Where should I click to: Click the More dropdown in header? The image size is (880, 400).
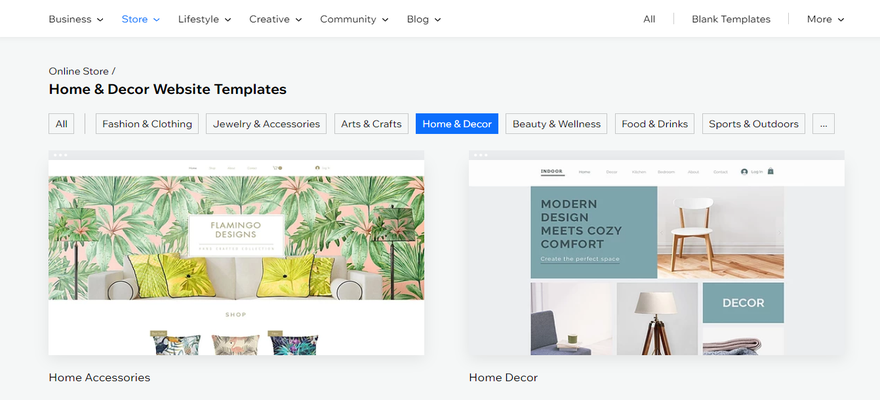(x=825, y=19)
